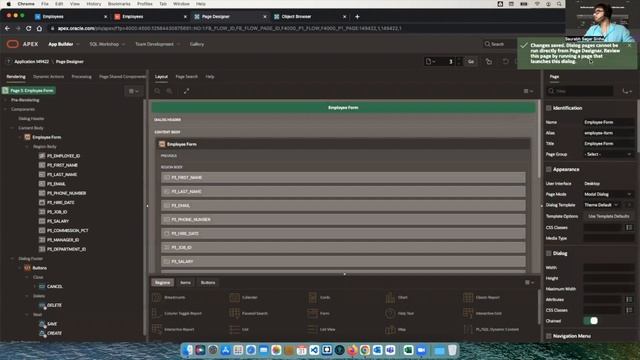Open the rendering tree options menu
Image resolution: width=640 pixels, height=360 pixels.
133,91
